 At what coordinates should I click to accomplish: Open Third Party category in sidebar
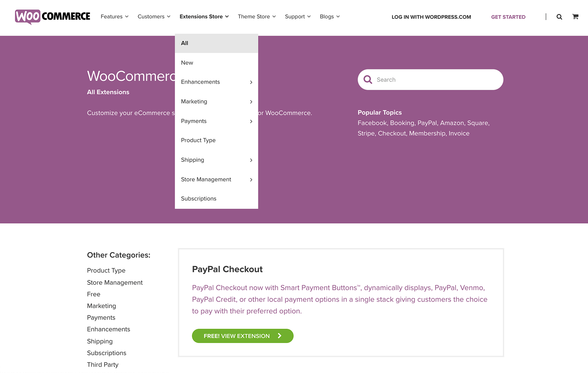click(103, 364)
